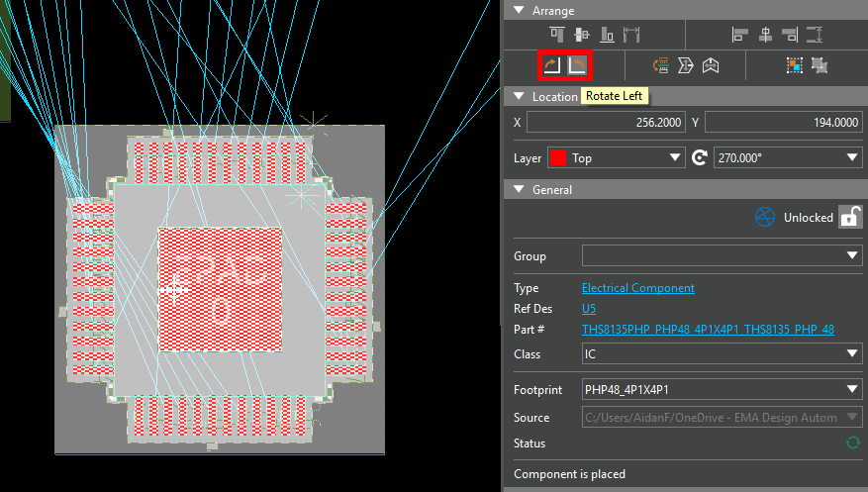Click the align left edges icon
Image resolution: width=868 pixels, height=492 pixels.
click(x=739, y=35)
